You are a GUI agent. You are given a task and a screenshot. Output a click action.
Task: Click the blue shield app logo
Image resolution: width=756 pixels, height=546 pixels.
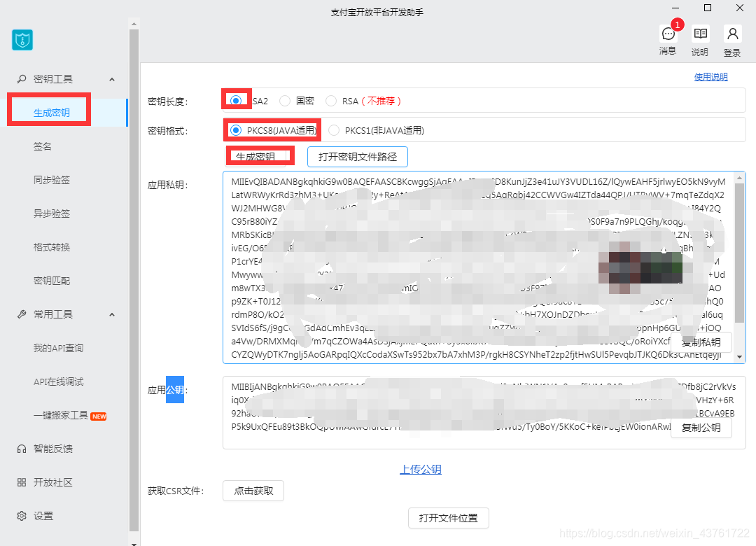(x=22, y=40)
